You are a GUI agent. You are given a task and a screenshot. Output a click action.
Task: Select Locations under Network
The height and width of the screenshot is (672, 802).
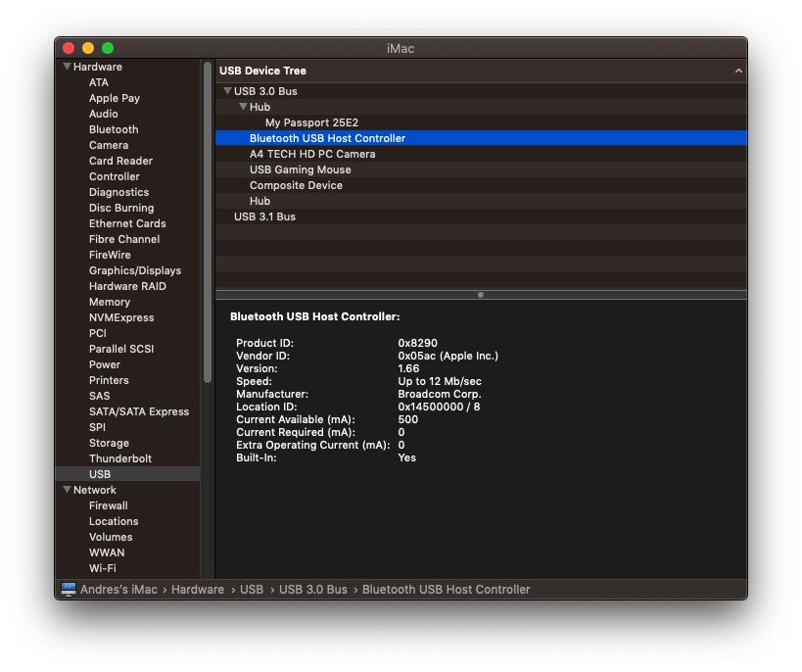pyautogui.click(x=114, y=521)
